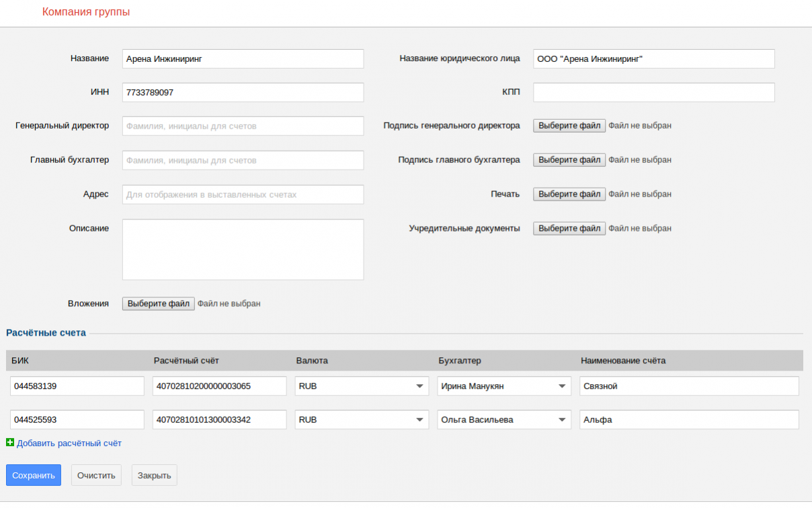Choose file for Подпись главного бухгалтера
This screenshot has height=508, width=812.
coord(569,160)
